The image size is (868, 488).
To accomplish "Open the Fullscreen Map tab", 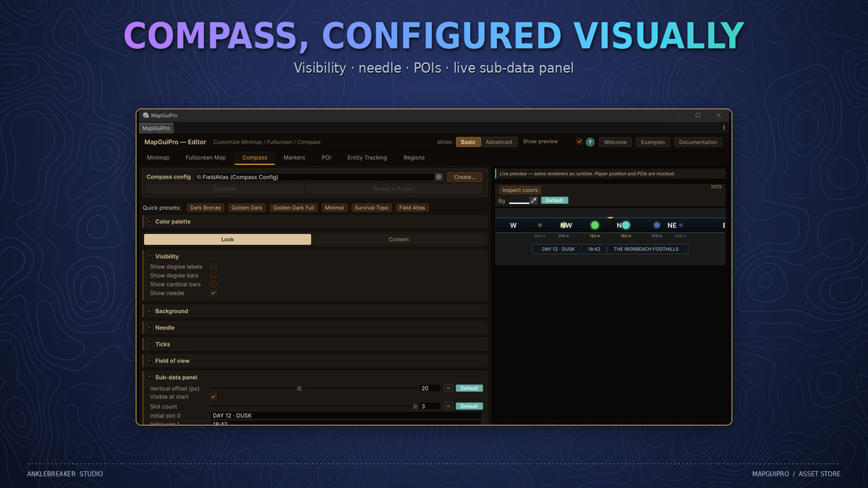I will (205, 158).
